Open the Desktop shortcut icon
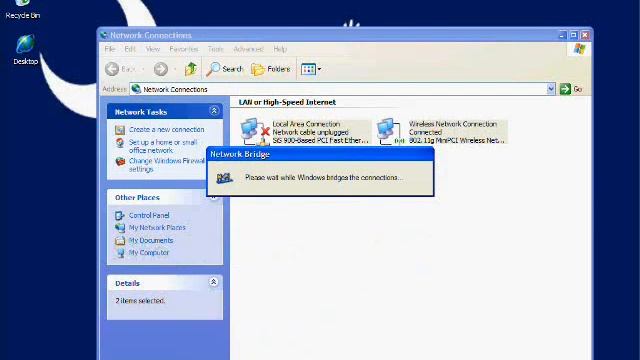 point(25,50)
